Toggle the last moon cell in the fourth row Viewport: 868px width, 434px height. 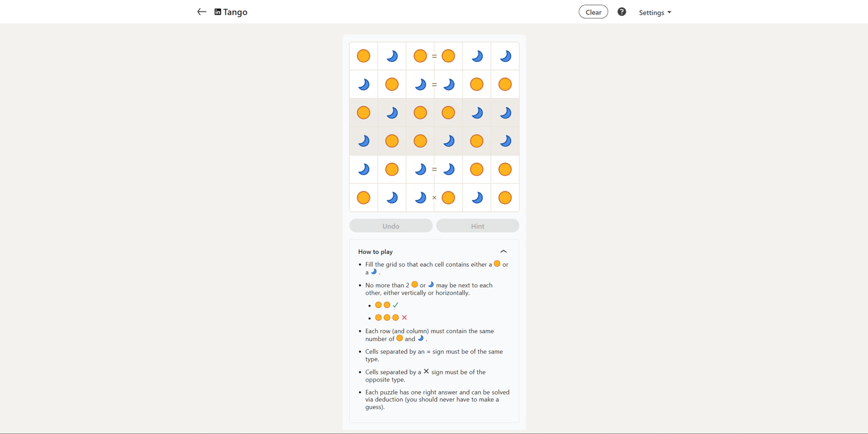coord(505,141)
